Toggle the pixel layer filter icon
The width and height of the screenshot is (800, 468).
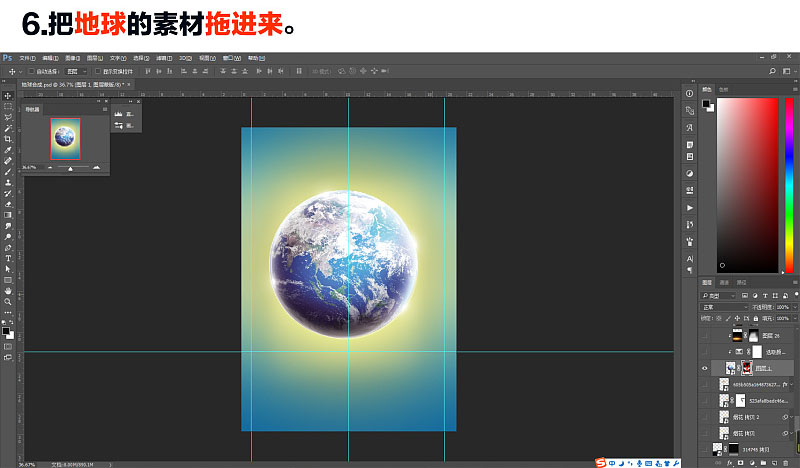745,295
